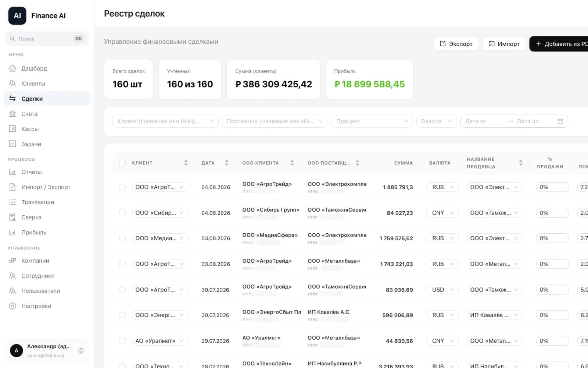Click the Пользователи icon
588x368 pixels.
click(12, 291)
